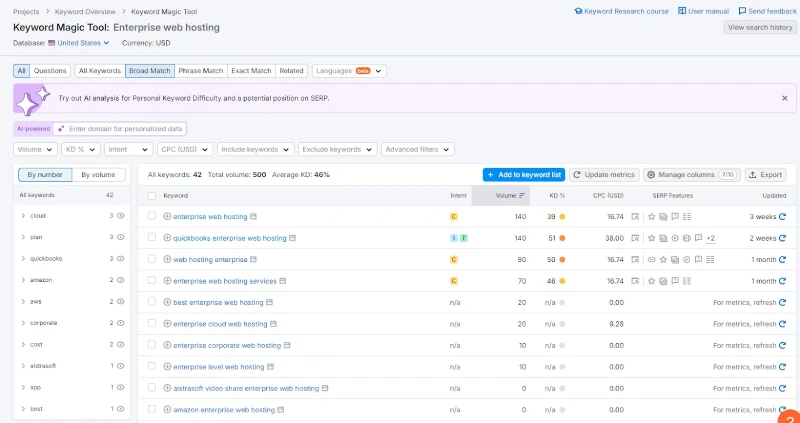800x423 pixels.
Task: Click the AI-powered domain input field
Action: pos(120,129)
